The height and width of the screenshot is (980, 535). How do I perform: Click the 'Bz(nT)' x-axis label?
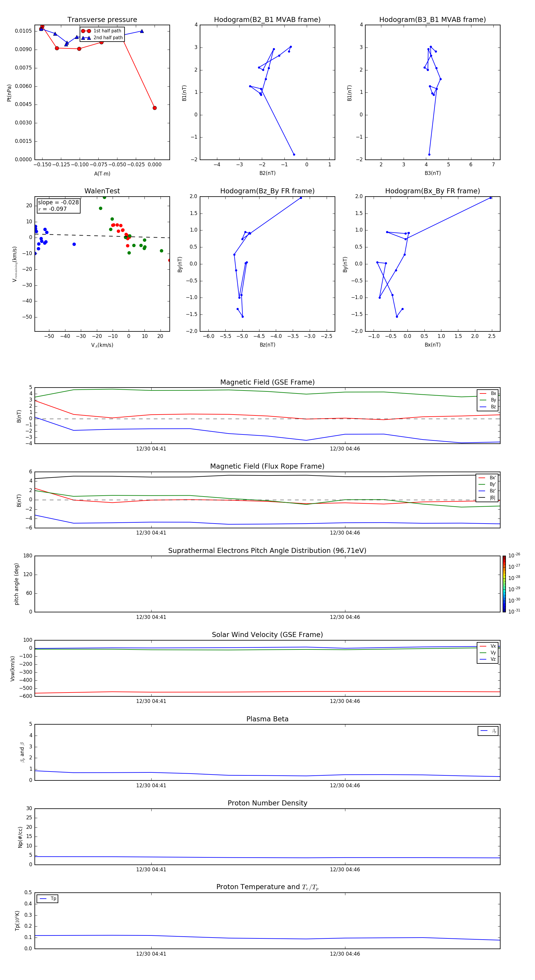[x=267, y=345]
